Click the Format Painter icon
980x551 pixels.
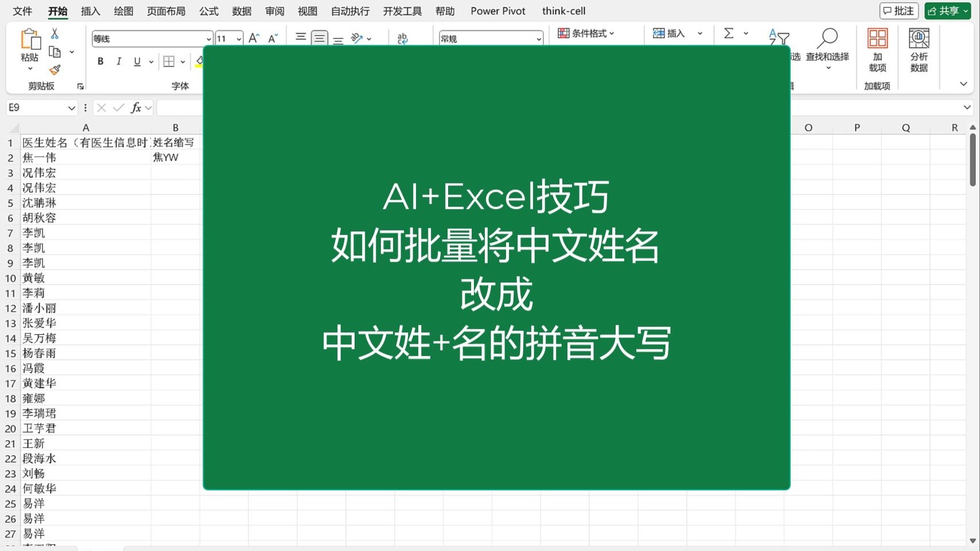click(55, 69)
